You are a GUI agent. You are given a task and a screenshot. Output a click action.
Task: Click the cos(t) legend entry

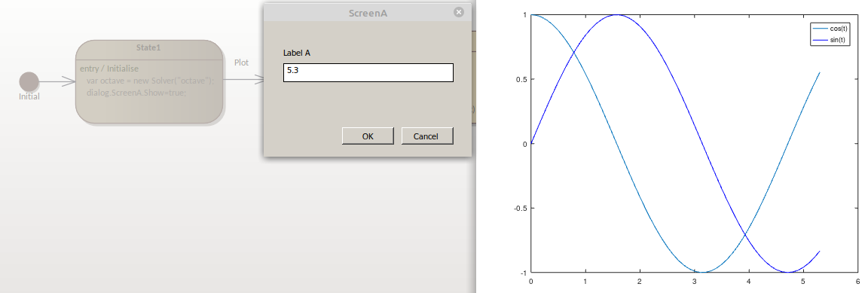(x=830, y=29)
